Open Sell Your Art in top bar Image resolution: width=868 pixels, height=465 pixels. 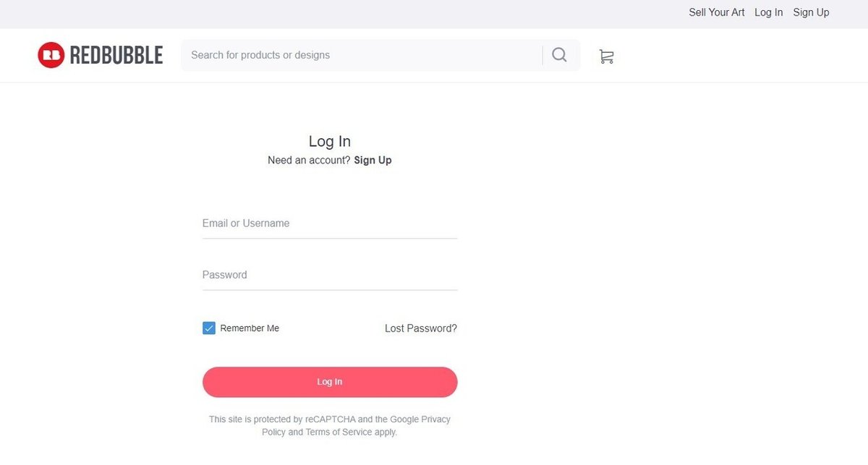click(x=716, y=12)
